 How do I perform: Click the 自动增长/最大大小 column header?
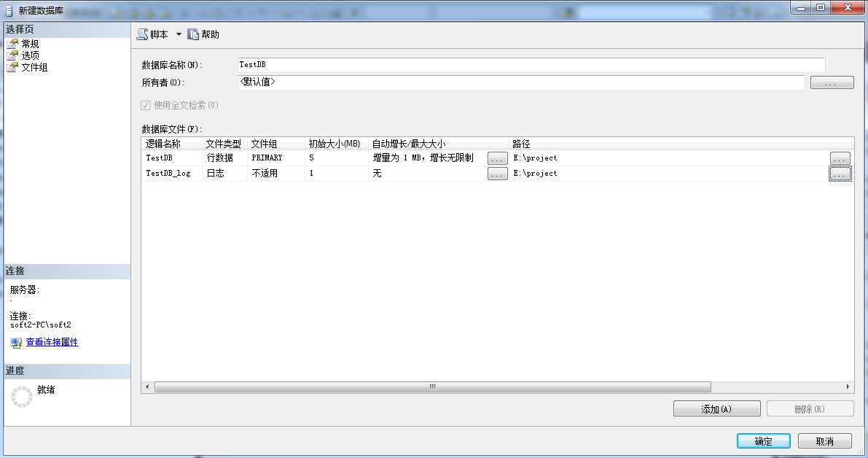[439, 144]
